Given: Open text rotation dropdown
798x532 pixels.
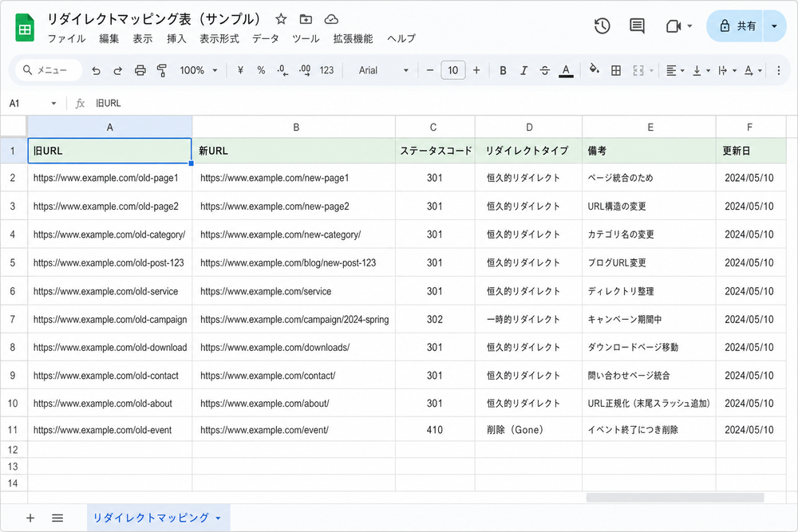Looking at the screenshot, I should (x=753, y=71).
